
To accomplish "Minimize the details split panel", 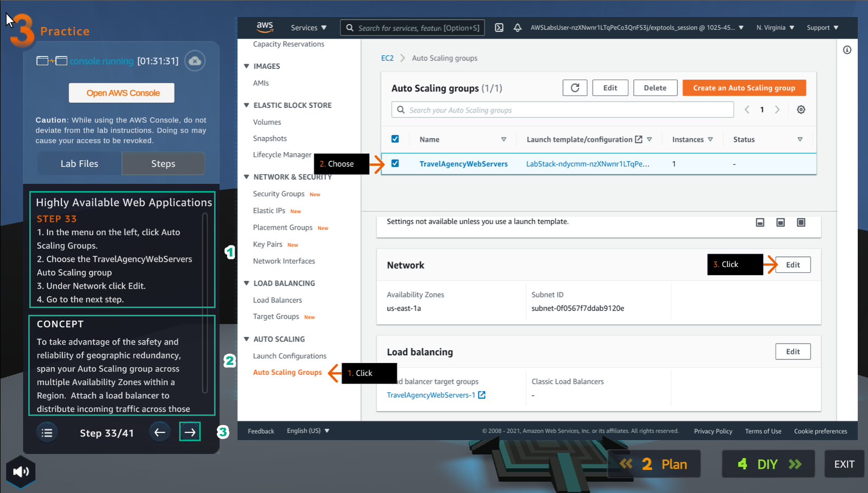I will coord(760,222).
